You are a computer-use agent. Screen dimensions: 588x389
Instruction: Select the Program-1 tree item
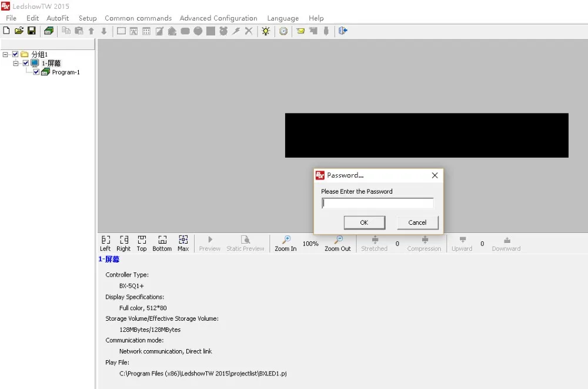[66, 72]
